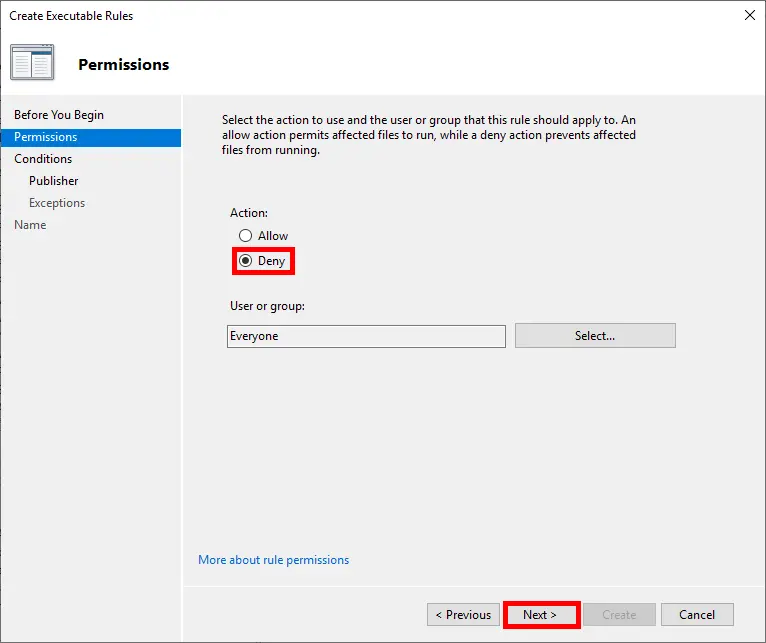Viewport: 766px width, 643px height.
Task: Jump to the Publisher step
Action: [x=54, y=181]
